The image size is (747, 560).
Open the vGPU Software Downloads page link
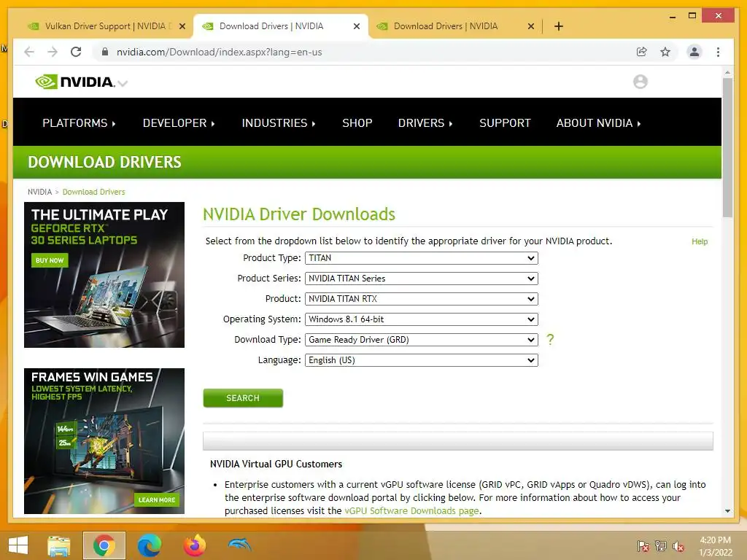pyautogui.click(x=411, y=511)
